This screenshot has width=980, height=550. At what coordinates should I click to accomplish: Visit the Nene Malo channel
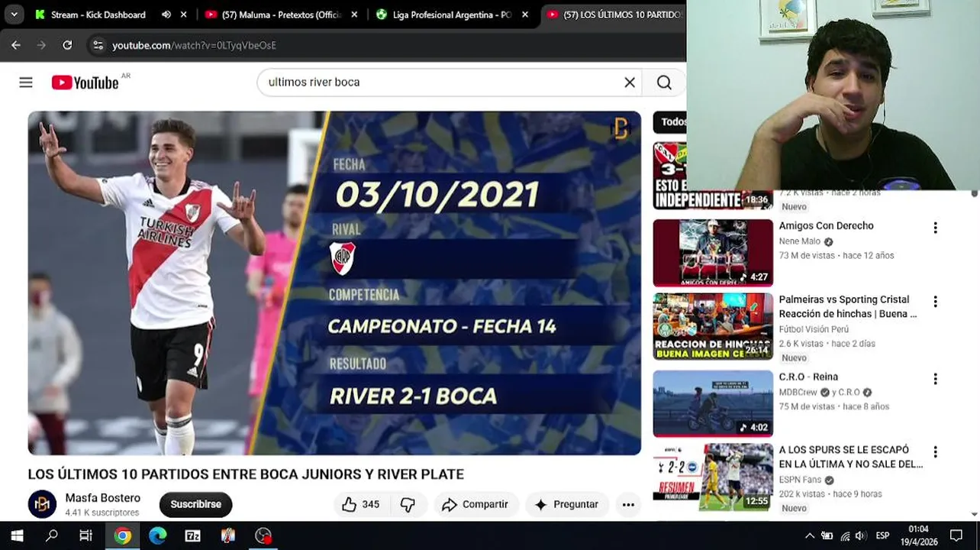799,241
